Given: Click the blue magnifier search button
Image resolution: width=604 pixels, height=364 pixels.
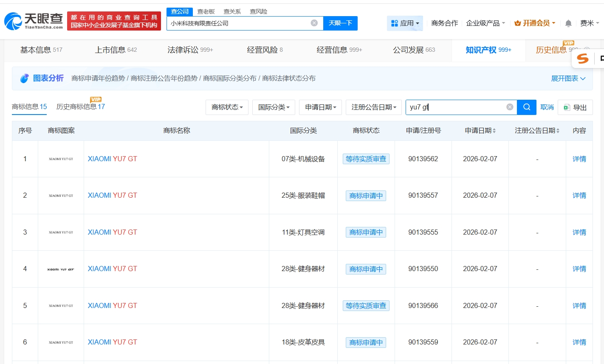Looking at the screenshot, I should tap(527, 107).
